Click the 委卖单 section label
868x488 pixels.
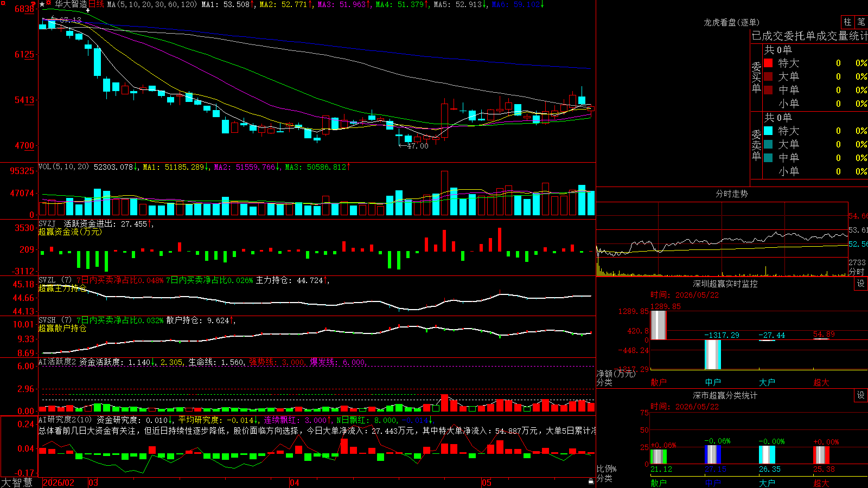pos(756,145)
